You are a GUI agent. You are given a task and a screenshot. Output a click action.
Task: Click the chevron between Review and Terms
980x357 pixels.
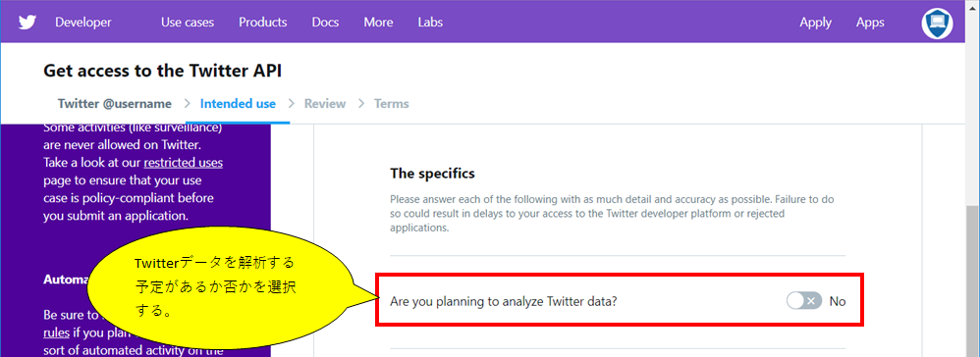click(x=360, y=104)
